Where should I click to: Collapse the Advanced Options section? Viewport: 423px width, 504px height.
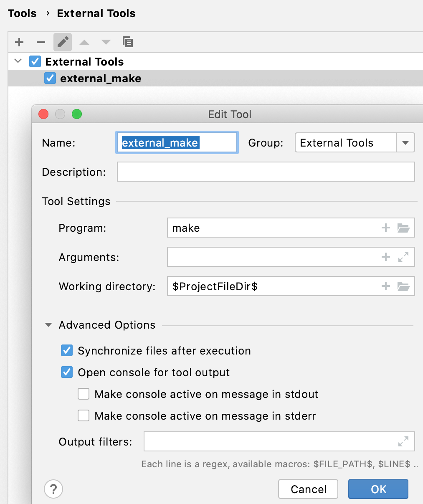coord(48,324)
